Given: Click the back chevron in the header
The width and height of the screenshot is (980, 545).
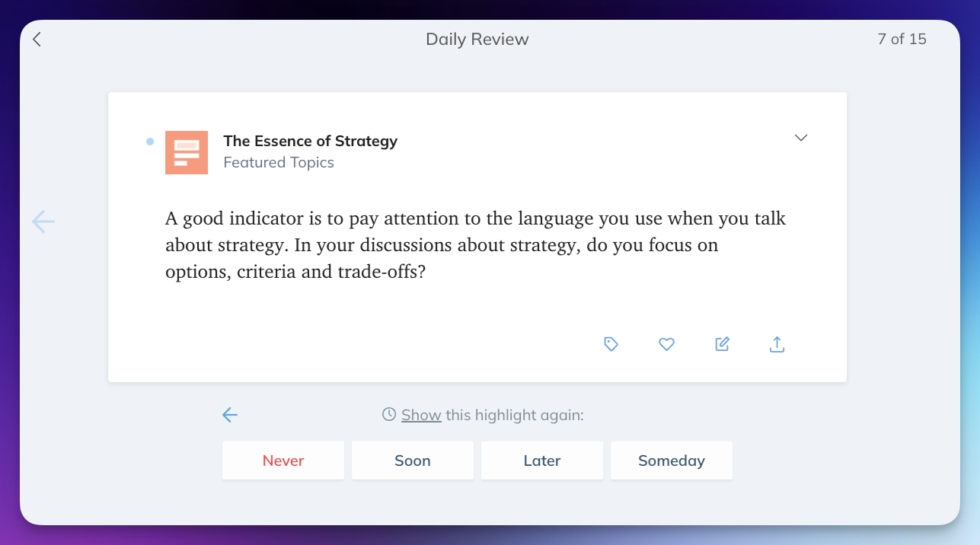Looking at the screenshot, I should pyautogui.click(x=37, y=40).
